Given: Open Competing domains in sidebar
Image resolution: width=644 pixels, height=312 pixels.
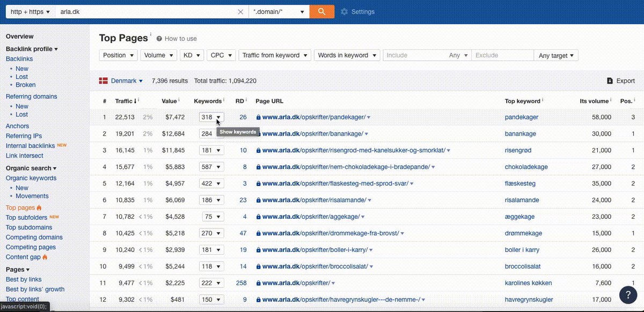Looking at the screenshot, I should [x=34, y=237].
